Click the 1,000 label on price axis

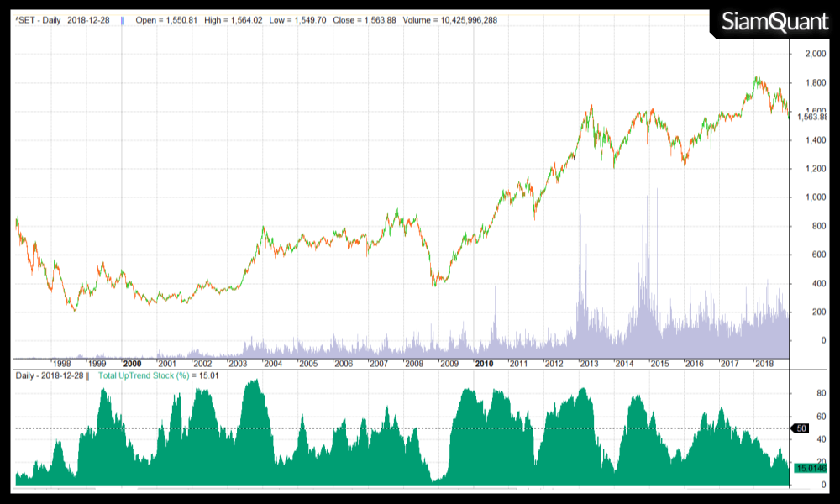pyautogui.click(x=815, y=197)
